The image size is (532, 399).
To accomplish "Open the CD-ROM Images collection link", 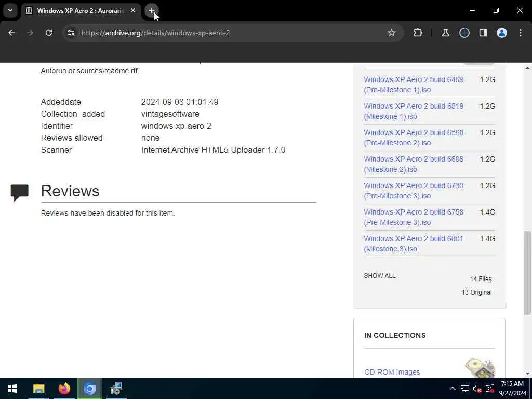I will point(392,372).
